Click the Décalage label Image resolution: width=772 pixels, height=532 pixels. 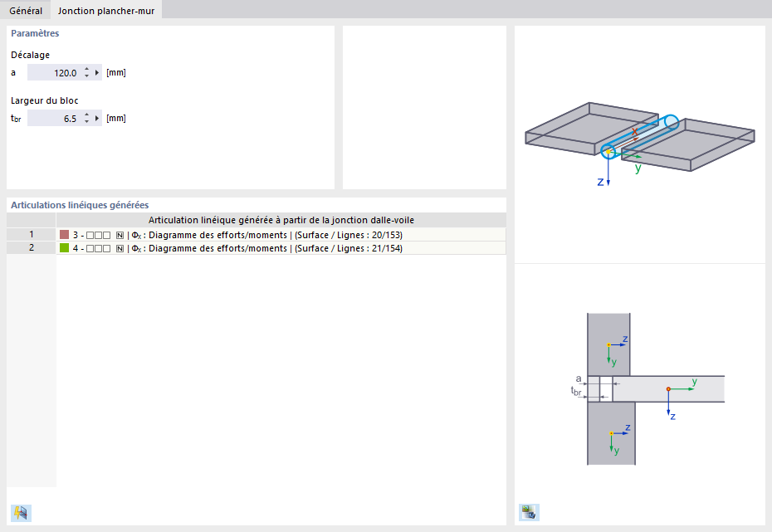(30, 55)
